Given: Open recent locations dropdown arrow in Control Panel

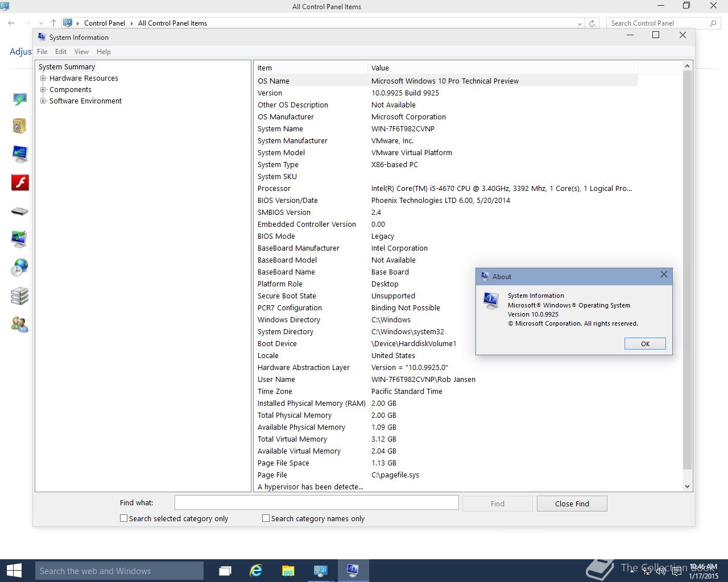Looking at the screenshot, I should (x=40, y=23).
